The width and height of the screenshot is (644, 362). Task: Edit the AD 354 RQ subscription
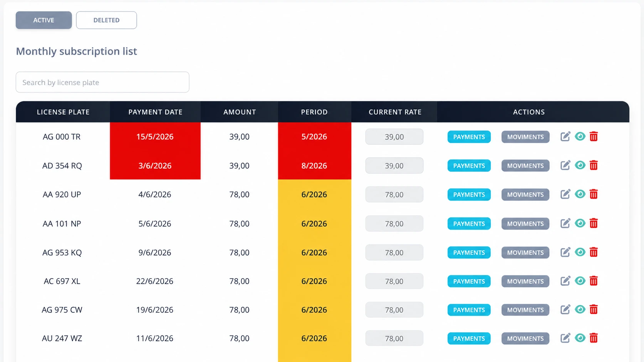[x=565, y=165]
